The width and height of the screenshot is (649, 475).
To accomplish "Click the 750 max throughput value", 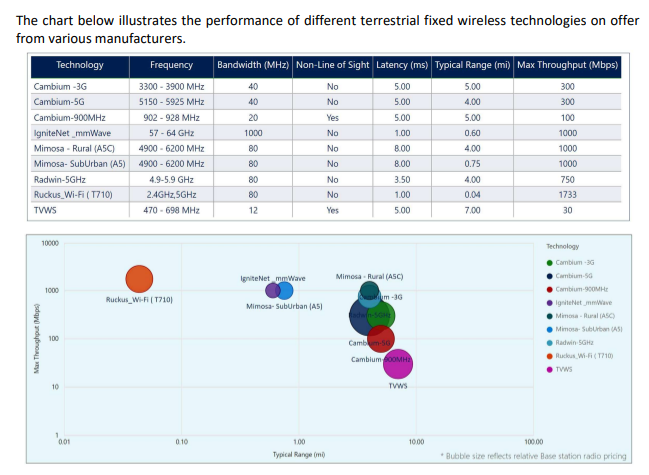I will [x=567, y=179].
